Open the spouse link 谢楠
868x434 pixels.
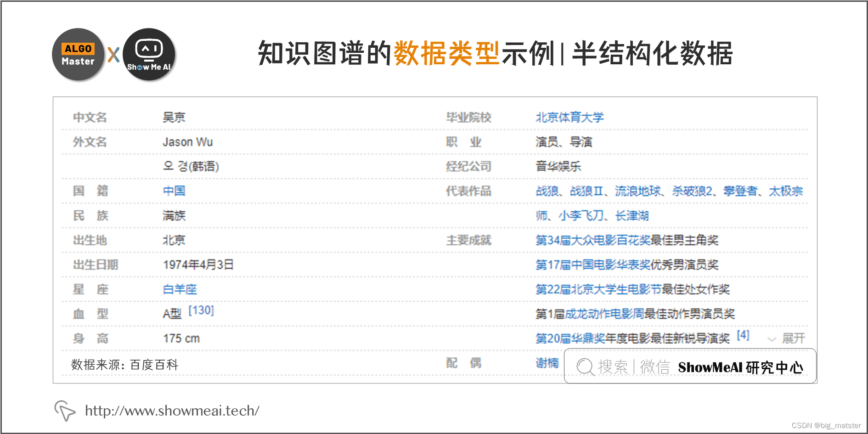pyautogui.click(x=547, y=363)
